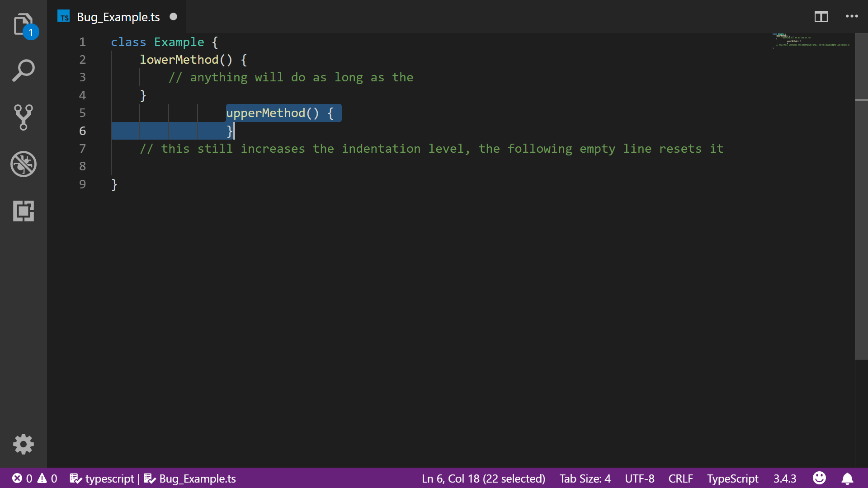Click the Split Editor icon
The height and width of the screenshot is (488, 868).
tap(821, 17)
